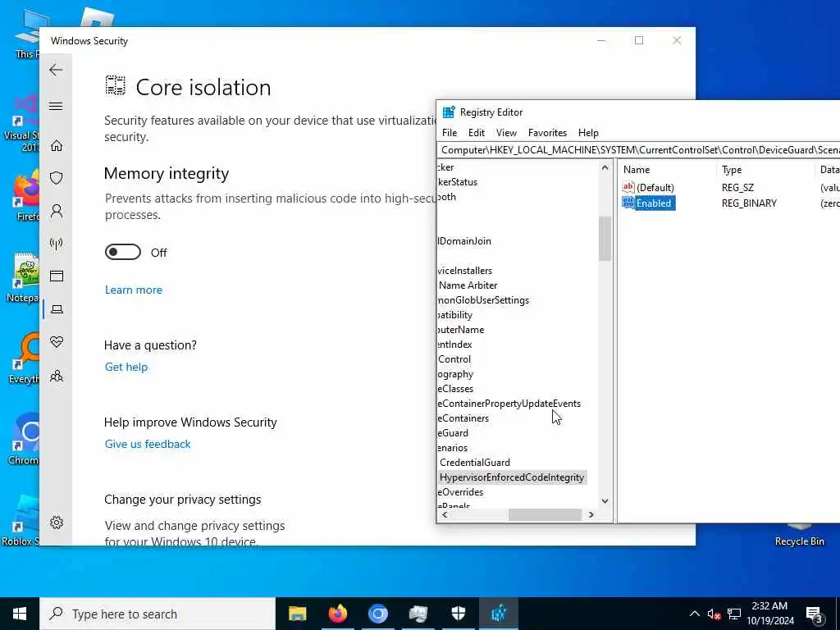The height and width of the screenshot is (630, 840).
Task: Select the Enabled registry value
Action: 654,203
